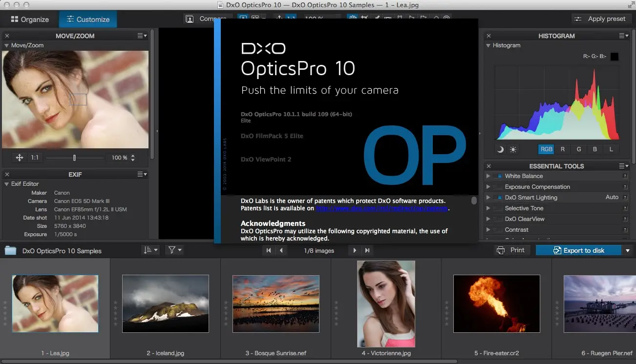Open help for DxO Smart Lighting
Screen dimensions: 636x364
click(x=625, y=198)
